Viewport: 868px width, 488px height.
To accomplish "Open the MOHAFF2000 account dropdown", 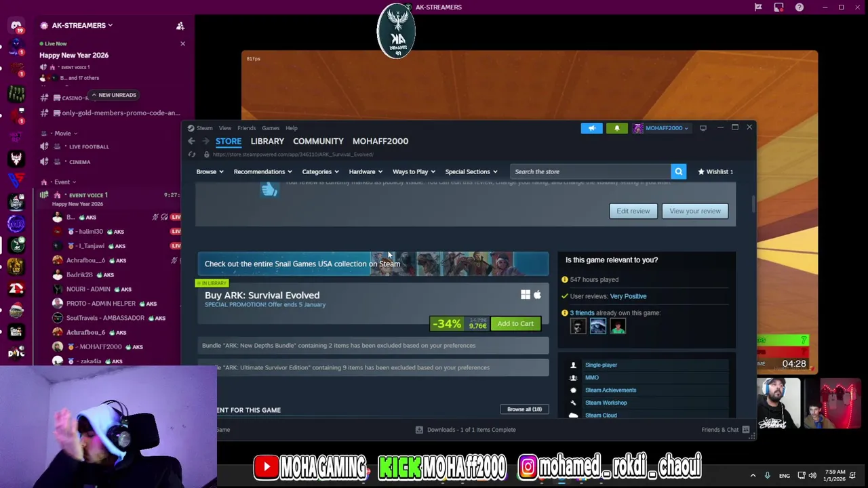I will click(661, 128).
